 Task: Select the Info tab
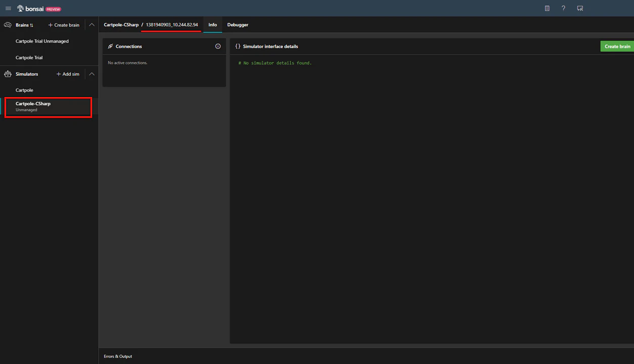click(x=213, y=25)
